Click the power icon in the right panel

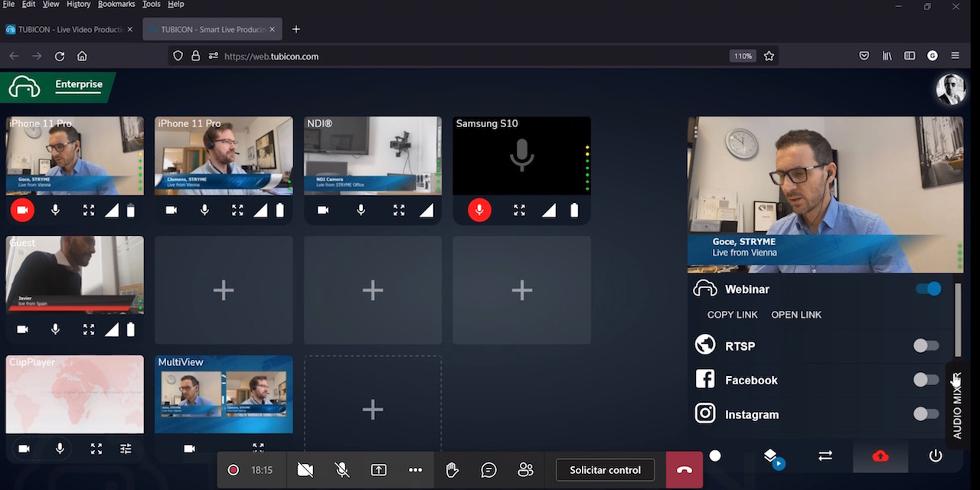pos(936,456)
